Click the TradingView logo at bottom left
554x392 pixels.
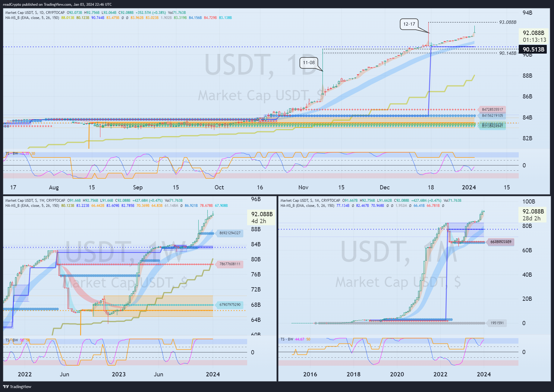[17, 387]
